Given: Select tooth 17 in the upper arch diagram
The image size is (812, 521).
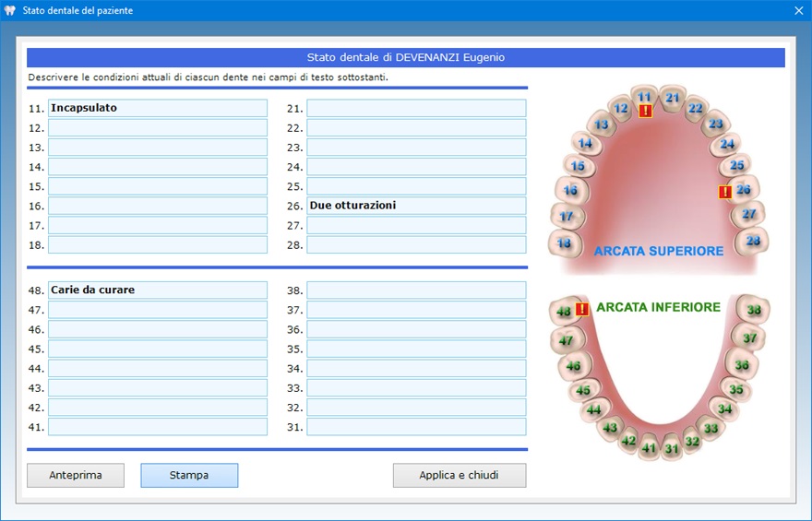Looking at the screenshot, I should (x=566, y=217).
